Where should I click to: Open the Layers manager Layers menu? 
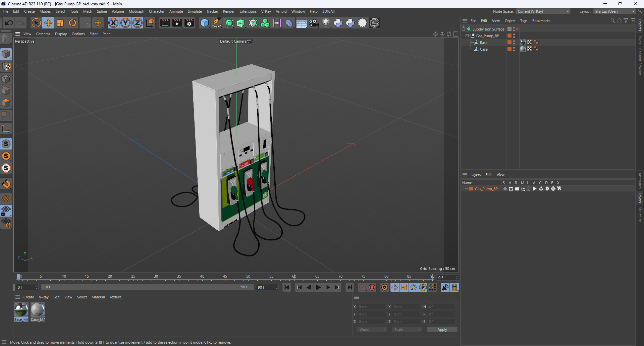475,175
